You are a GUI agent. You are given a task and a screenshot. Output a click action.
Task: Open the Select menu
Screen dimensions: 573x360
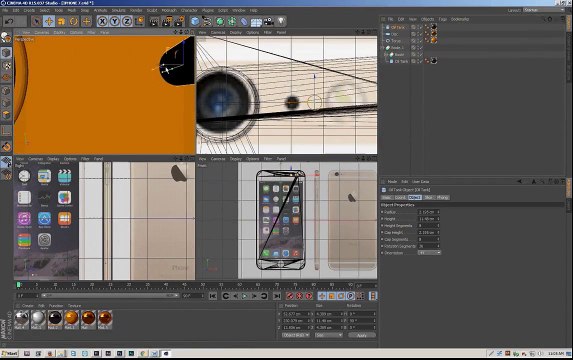pyautogui.click(x=44, y=10)
